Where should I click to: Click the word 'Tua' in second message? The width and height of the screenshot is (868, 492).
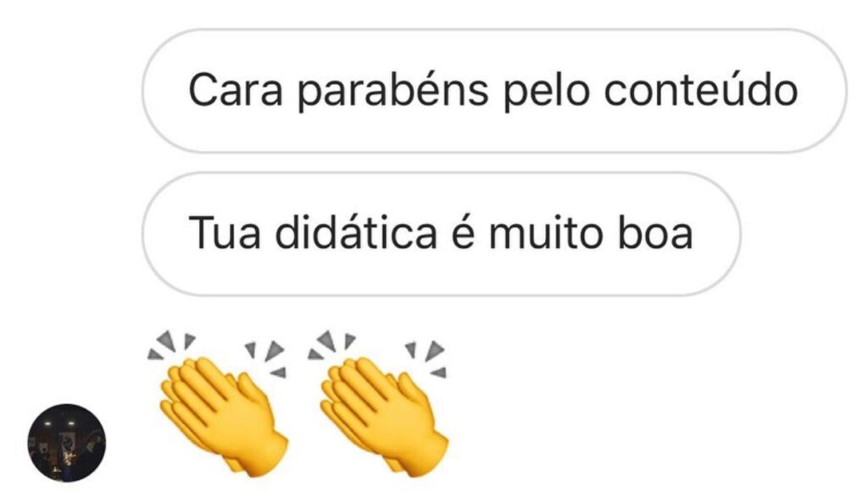(x=224, y=233)
